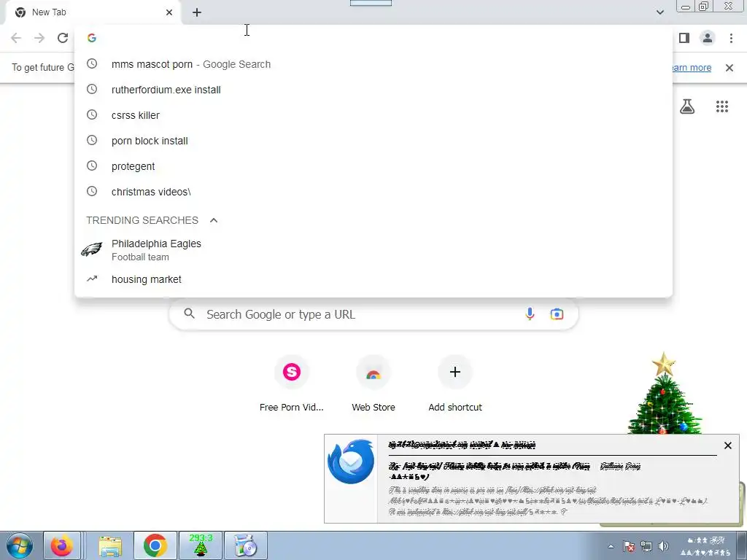The image size is (747, 560).
Task: Reload the page with the refresh icon
Action: (x=63, y=38)
